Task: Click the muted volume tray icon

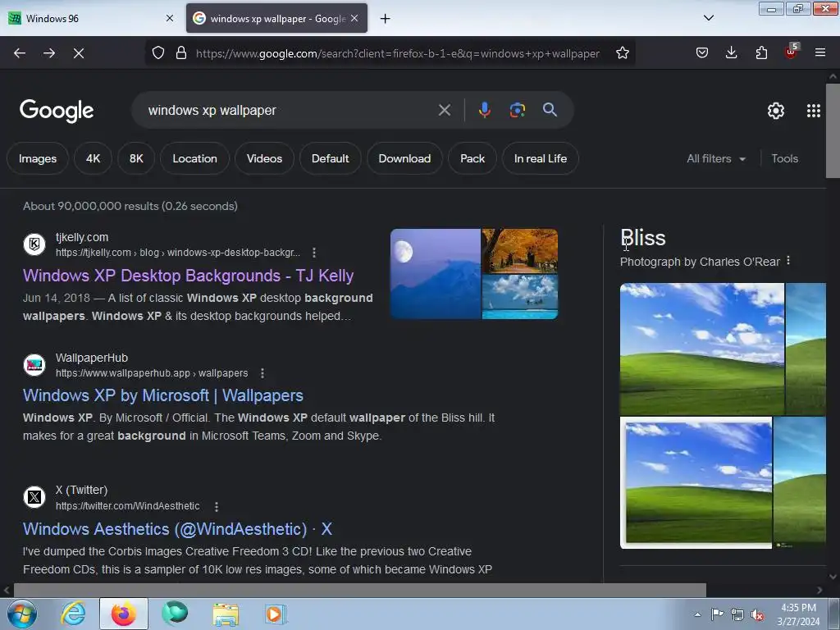Action: pos(757,615)
